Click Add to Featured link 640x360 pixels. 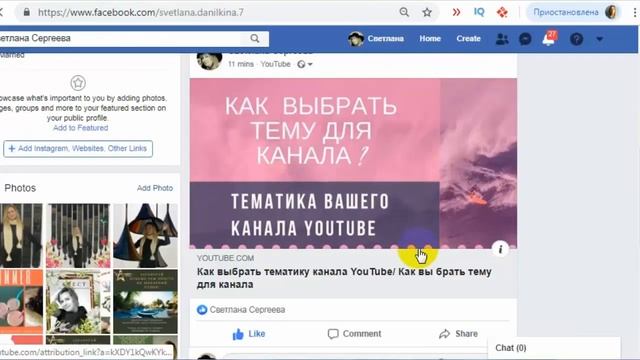[x=80, y=128]
